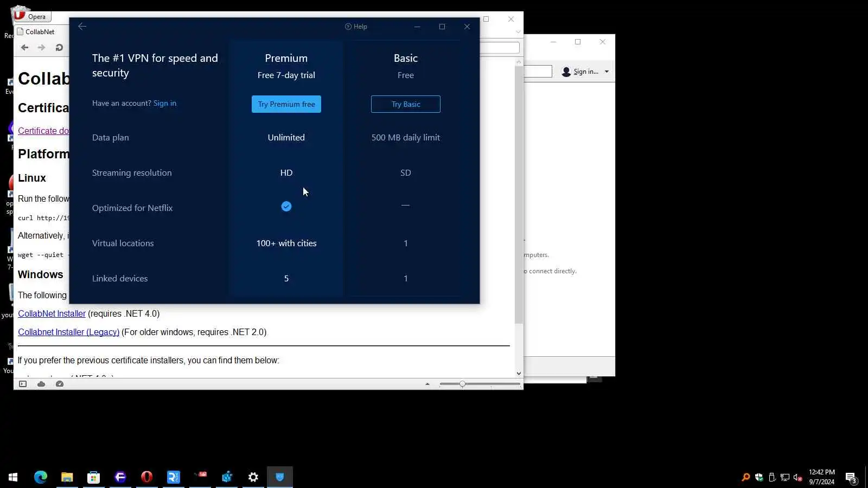This screenshot has height=488, width=868.
Task: Click the Try Basic button
Action: (406, 104)
